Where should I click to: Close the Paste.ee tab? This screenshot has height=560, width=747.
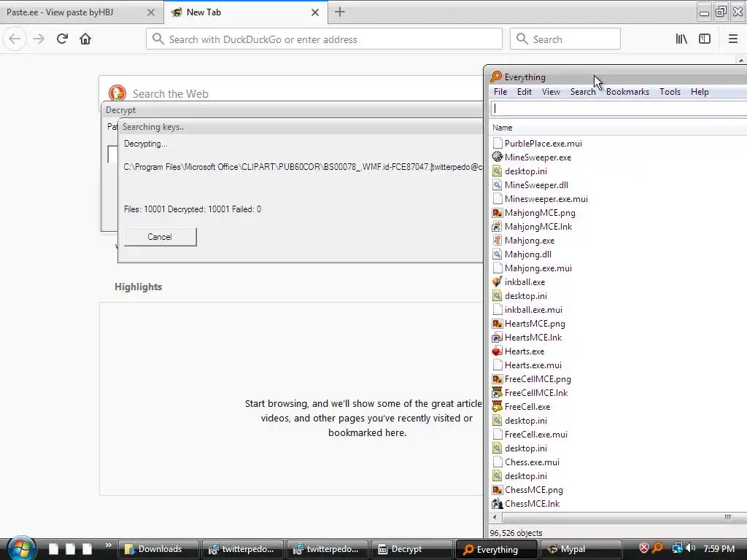(150, 12)
